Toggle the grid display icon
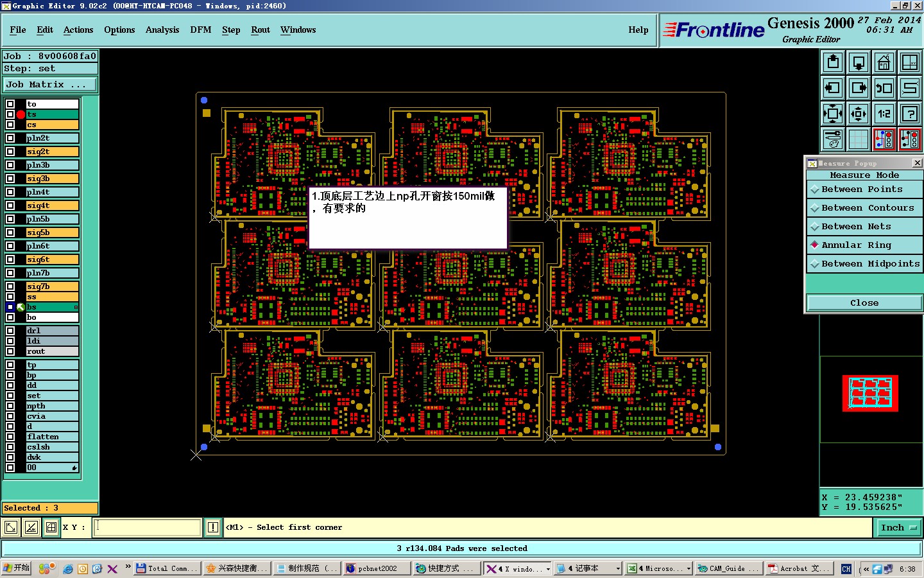The width and height of the screenshot is (924, 578). click(859, 139)
